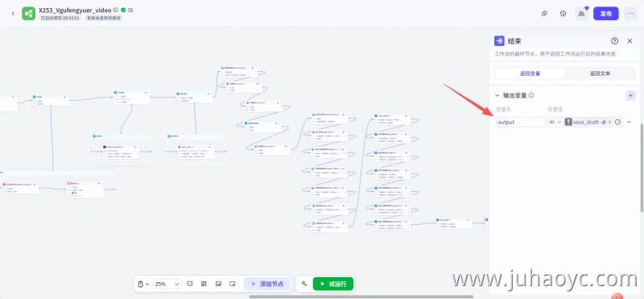Viewport: 644px width, 299px height.
Task: Open the 25% zoom level dropdown
Action: coord(167,284)
